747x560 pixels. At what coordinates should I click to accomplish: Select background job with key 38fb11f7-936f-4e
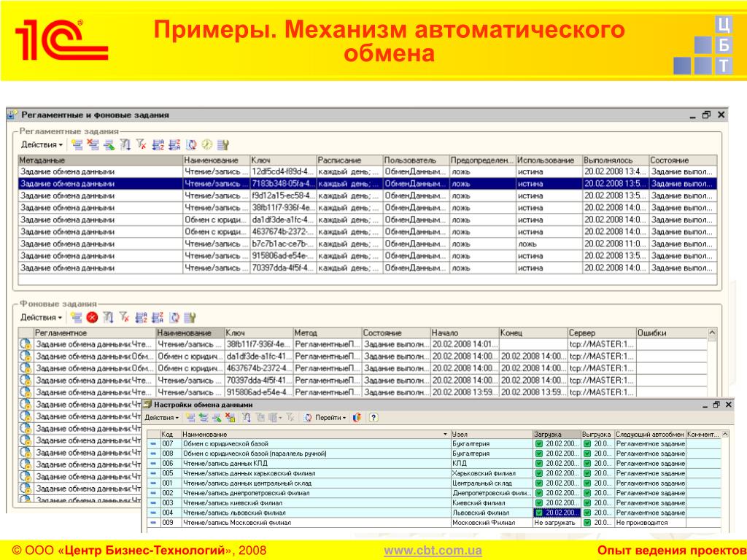tap(363, 344)
